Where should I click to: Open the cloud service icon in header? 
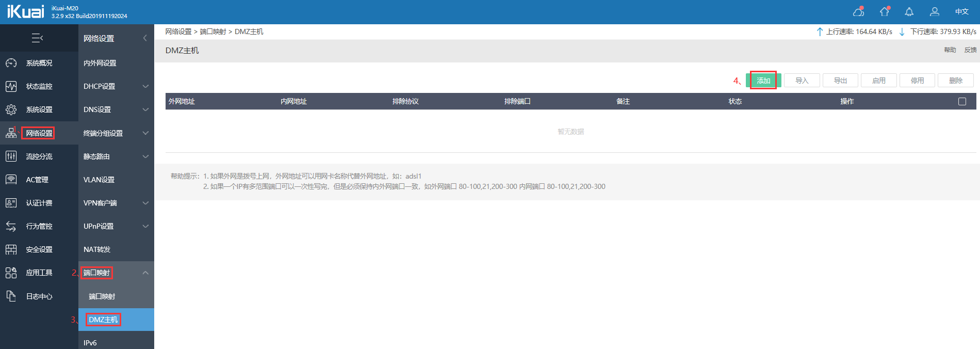tap(859, 11)
